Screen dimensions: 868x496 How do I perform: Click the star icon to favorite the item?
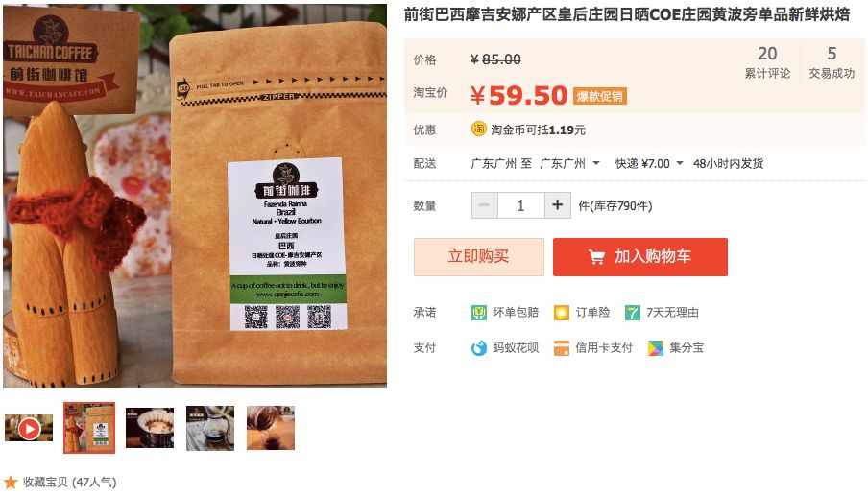(11, 483)
